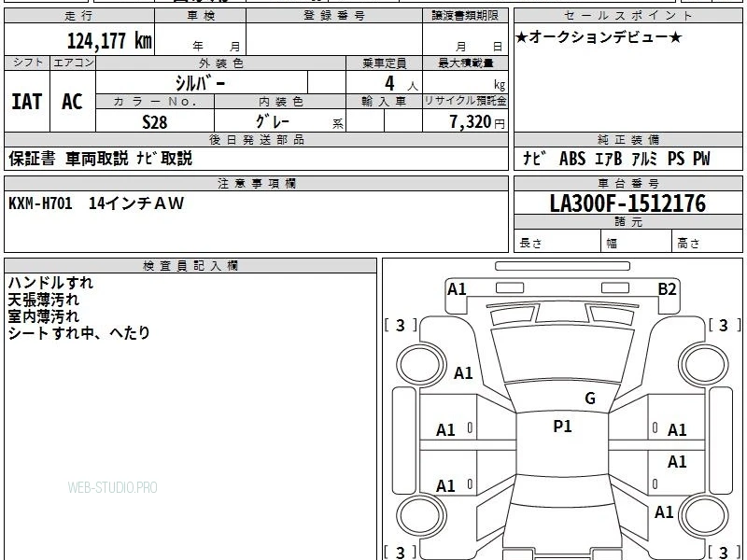Click the エアコン header cell
The height and width of the screenshot is (560, 747).
click(x=73, y=63)
